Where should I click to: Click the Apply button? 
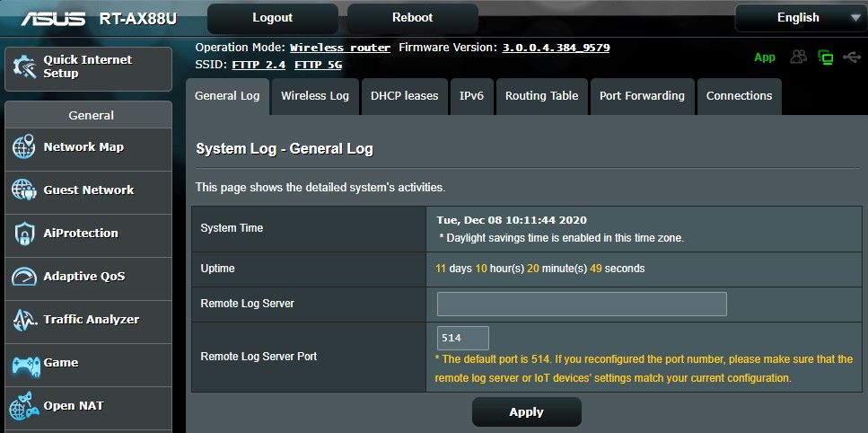[526, 412]
